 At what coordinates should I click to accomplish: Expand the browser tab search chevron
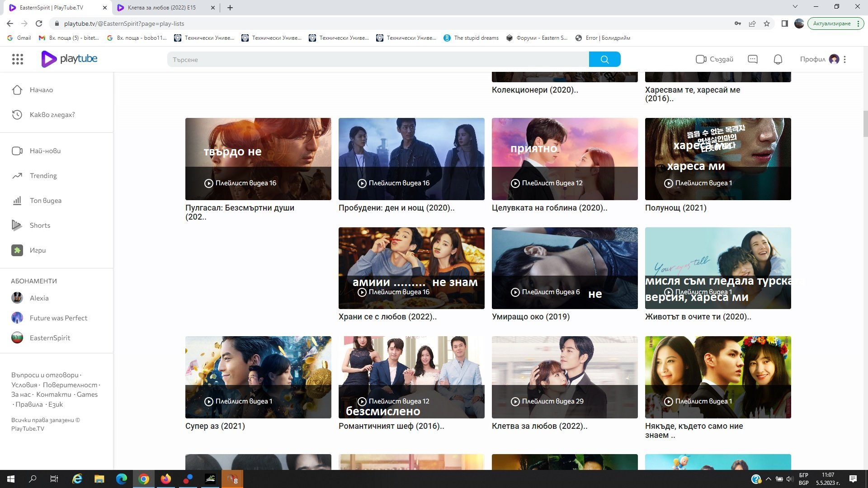795,7
